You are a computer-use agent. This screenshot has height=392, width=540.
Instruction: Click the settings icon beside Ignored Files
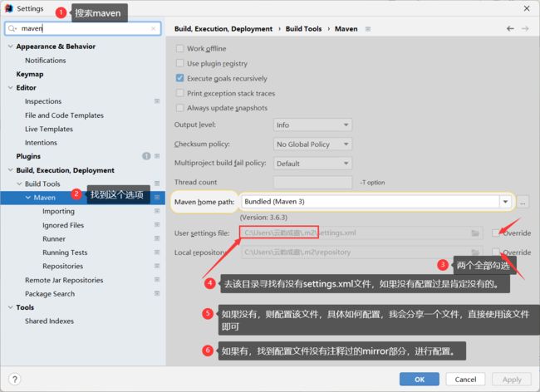pyautogui.click(x=157, y=225)
